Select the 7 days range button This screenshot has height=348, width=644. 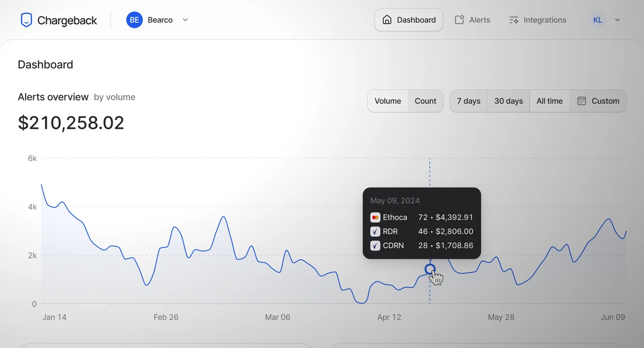[469, 101]
